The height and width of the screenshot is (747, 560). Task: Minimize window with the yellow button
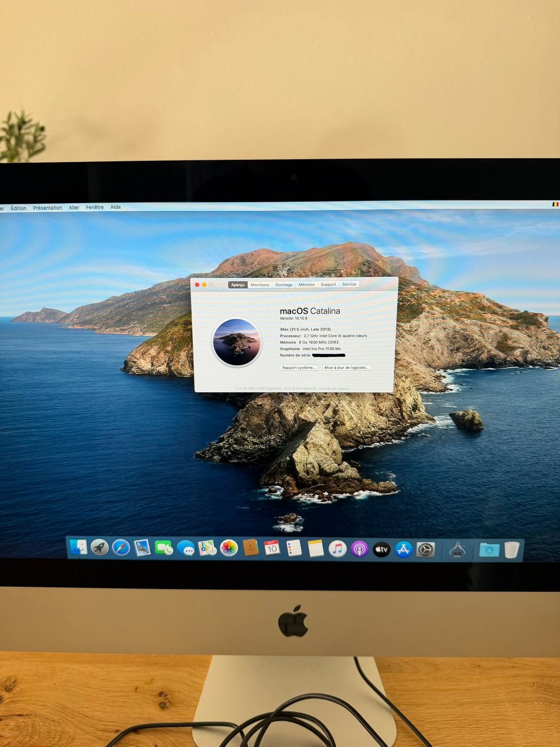[204, 285]
